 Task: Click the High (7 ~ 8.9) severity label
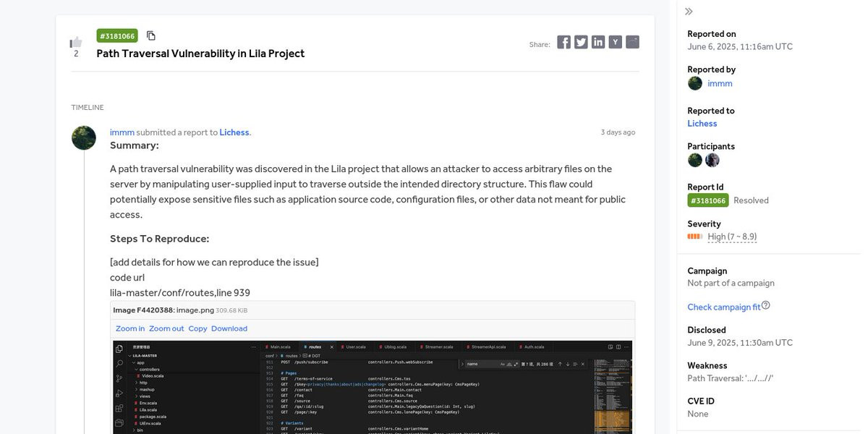pos(732,237)
